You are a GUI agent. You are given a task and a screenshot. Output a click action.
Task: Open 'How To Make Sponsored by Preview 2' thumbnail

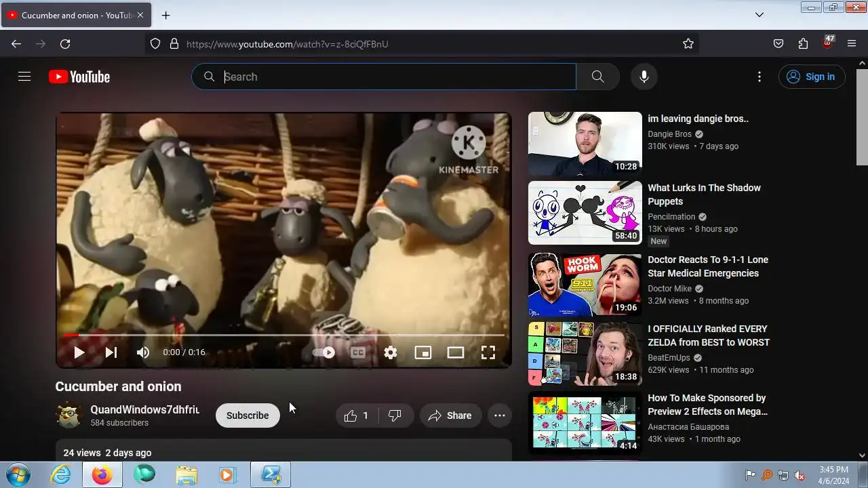(585, 423)
